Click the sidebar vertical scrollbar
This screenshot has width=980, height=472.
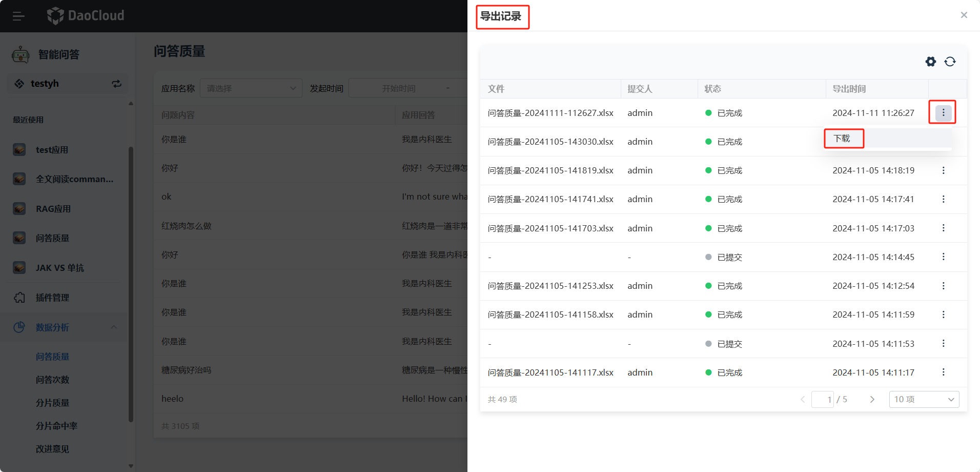(x=131, y=282)
